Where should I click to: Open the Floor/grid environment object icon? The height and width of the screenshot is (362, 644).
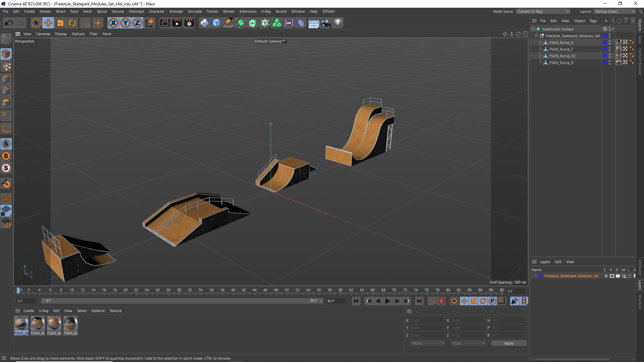tap(314, 23)
